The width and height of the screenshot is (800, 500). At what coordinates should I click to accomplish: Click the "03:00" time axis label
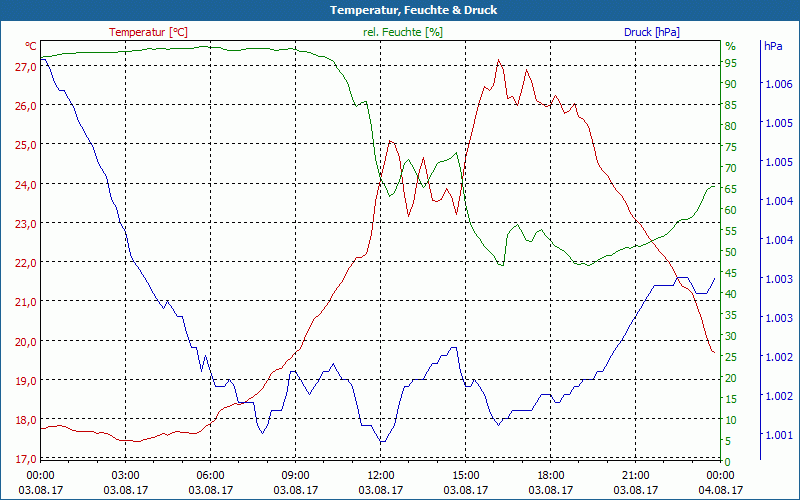[x=126, y=476]
